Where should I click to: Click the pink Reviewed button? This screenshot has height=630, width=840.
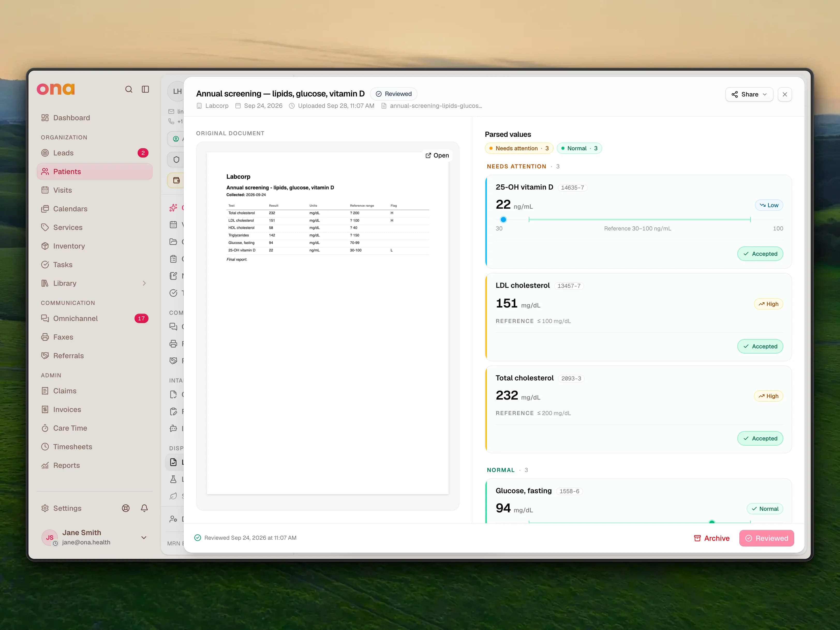tap(766, 538)
